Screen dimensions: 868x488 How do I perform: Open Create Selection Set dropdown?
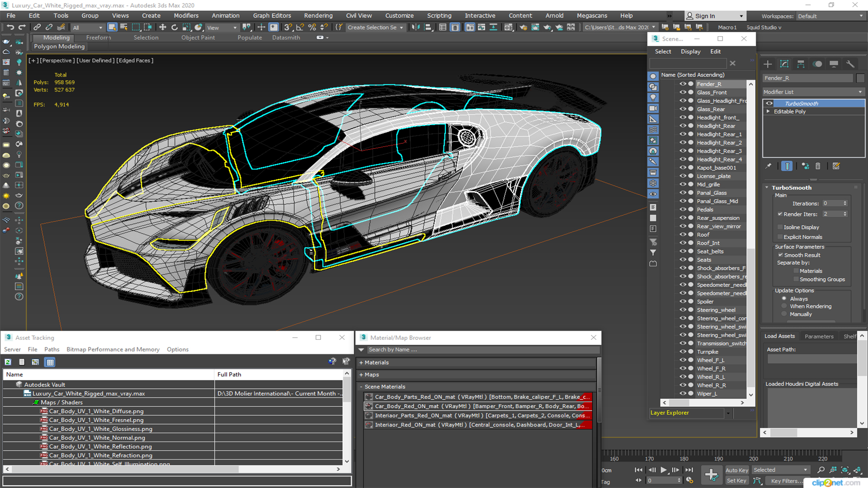tap(375, 28)
